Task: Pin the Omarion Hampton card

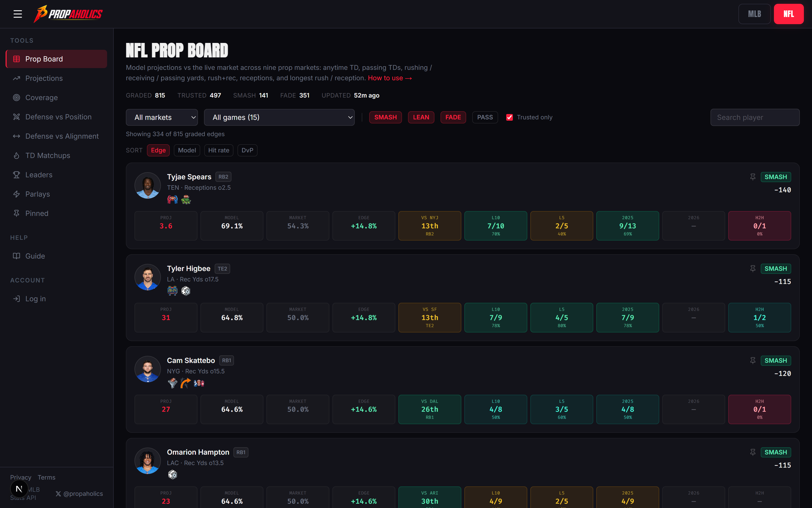Action: pyautogui.click(x=753, y=452)
